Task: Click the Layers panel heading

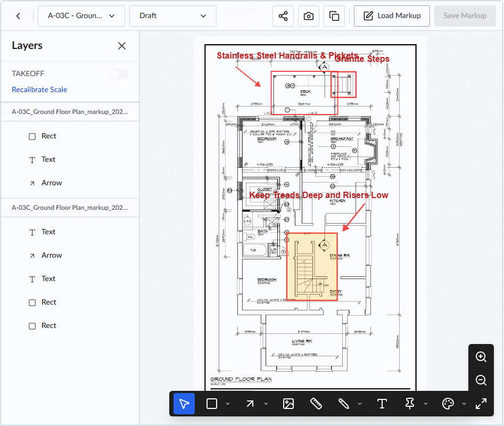Action: pyautogui.click(x=27, y=46)
